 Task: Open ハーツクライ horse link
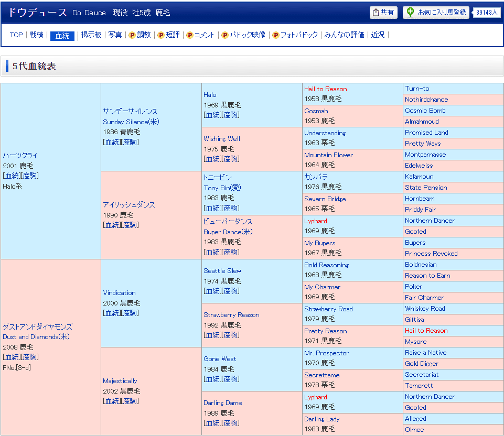pyautogui.click(x=20, y=156)
